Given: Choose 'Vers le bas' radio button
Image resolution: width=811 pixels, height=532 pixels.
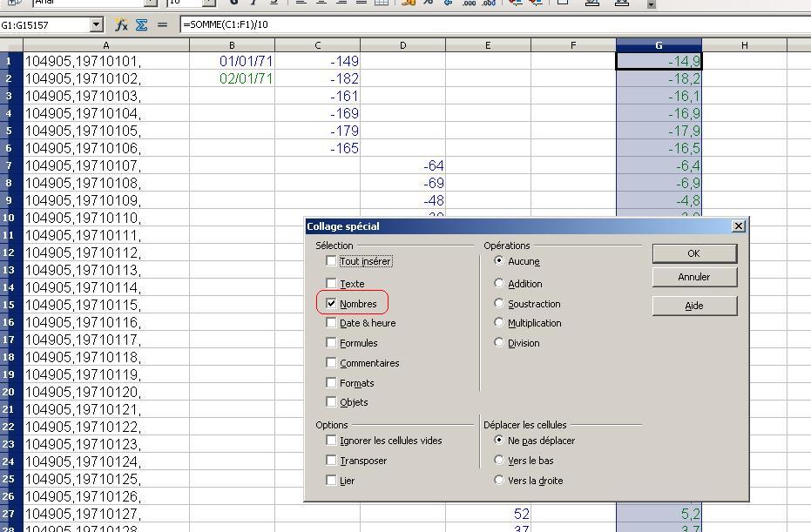Looking at the screenshot, I should 498,460.
